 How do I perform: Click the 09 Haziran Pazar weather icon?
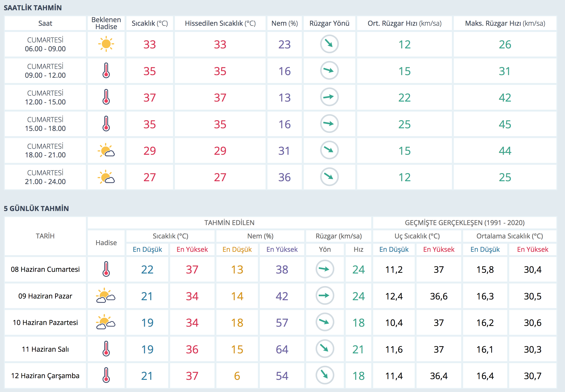click(106, 296)
